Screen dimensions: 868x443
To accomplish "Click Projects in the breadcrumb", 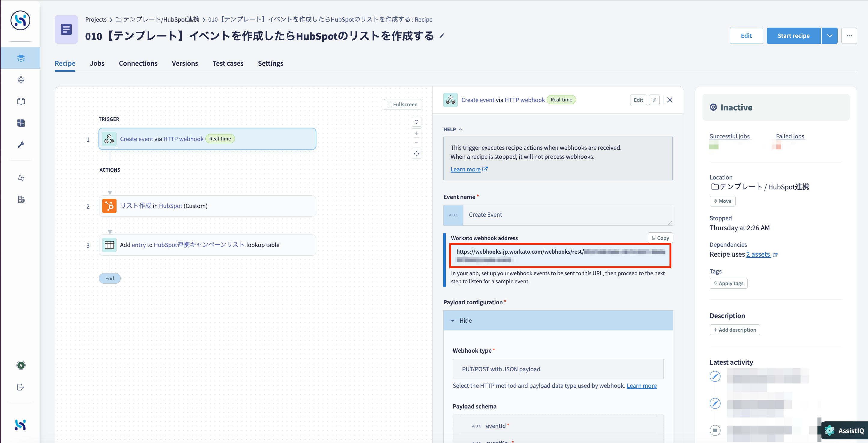I will click(96, 19).
